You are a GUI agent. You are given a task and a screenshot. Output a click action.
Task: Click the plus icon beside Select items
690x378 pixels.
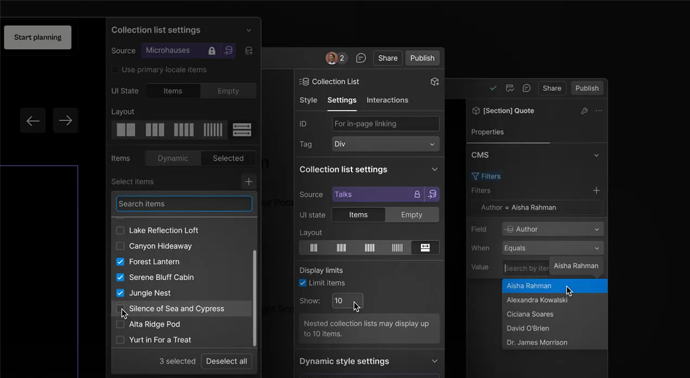(249, 181)
